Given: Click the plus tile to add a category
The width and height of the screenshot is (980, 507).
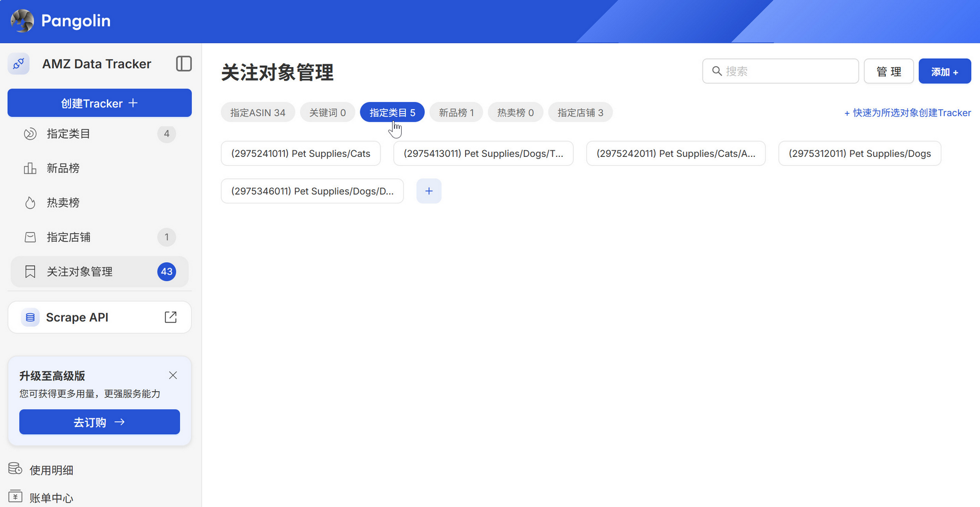Looking at the screenshot, I should tap(429, 191).
